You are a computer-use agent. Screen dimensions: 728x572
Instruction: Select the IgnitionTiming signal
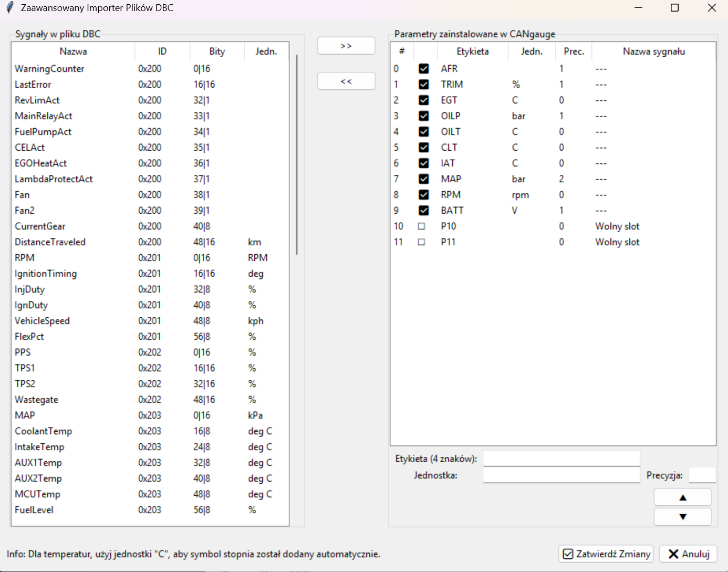pyautogui.click(x=150, y=274)
